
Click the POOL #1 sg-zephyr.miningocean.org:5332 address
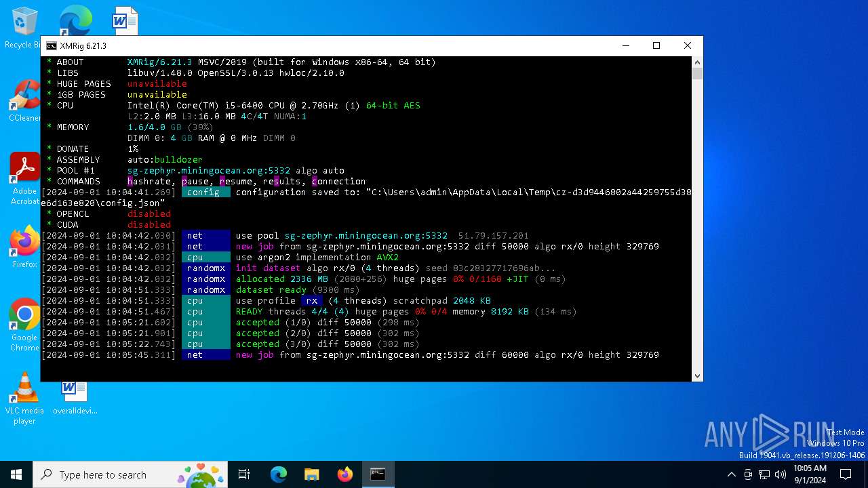click(x=209, y=171)
